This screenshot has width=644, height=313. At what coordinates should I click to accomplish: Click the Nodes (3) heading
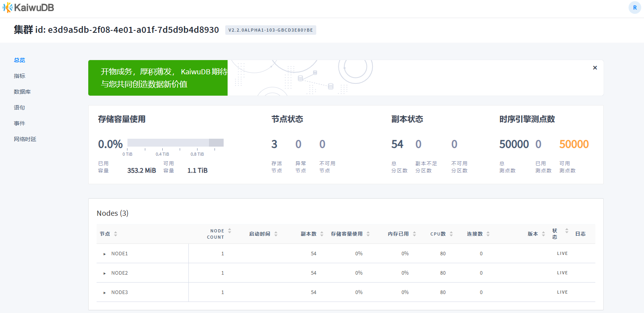click(112, 213)
